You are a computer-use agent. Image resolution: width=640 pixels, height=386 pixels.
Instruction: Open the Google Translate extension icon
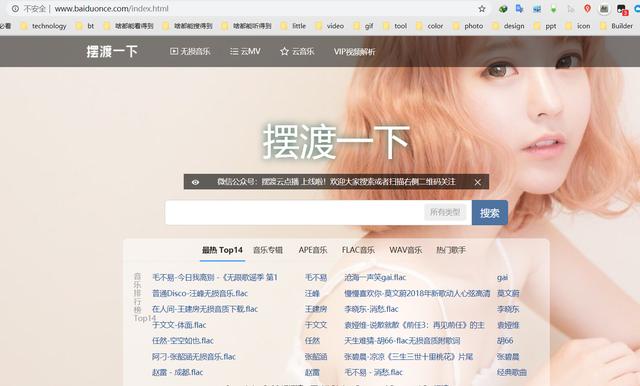(520, 9)
